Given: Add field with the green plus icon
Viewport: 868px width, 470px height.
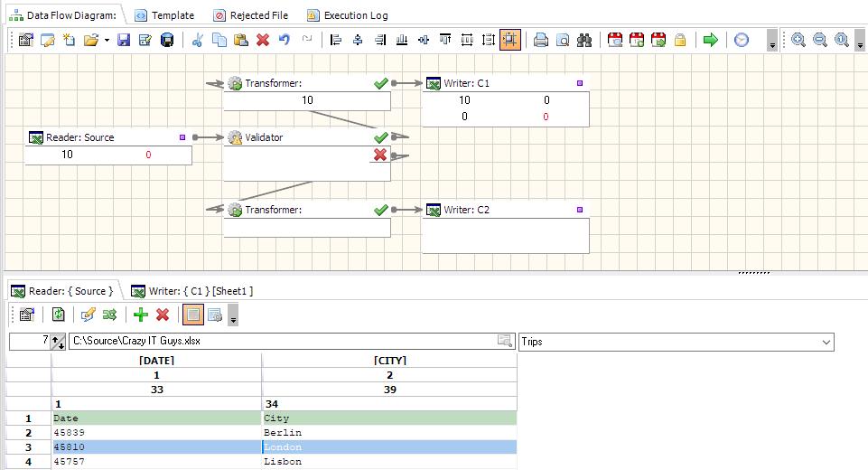Looking at the screenshot, I should [141, 315].
